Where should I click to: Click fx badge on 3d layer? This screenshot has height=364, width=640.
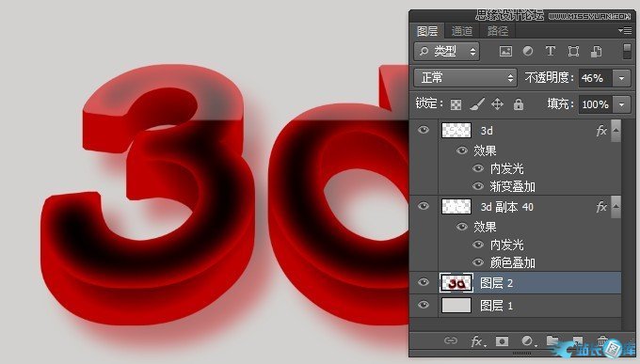pyautogui.click(x=601, y=131)
